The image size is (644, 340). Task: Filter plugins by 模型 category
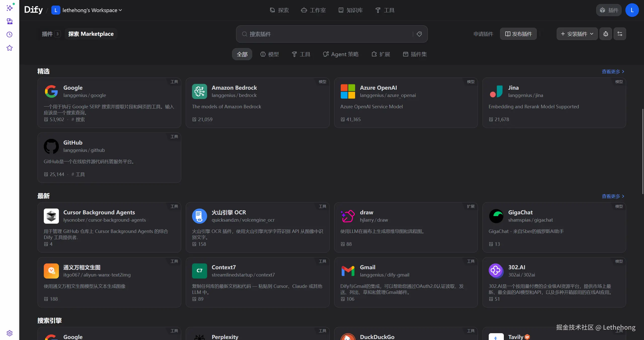click(x=270, y=54)
